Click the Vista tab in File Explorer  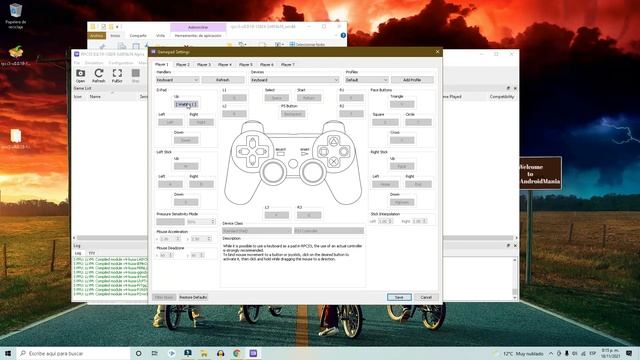[x=160, y=36]
